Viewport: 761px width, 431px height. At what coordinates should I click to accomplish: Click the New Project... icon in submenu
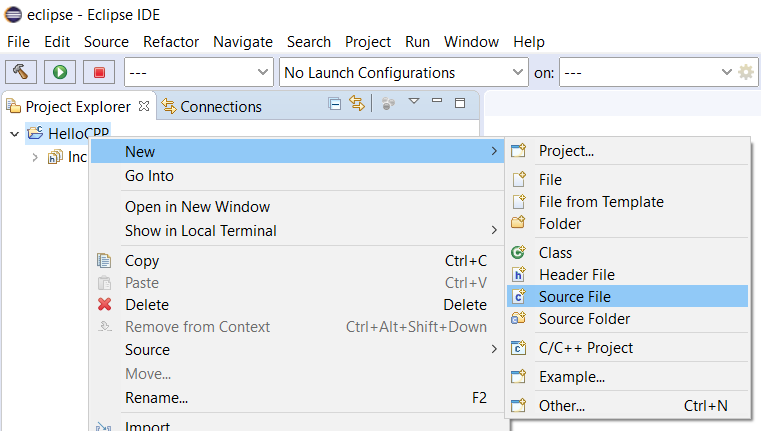[518, 150]
